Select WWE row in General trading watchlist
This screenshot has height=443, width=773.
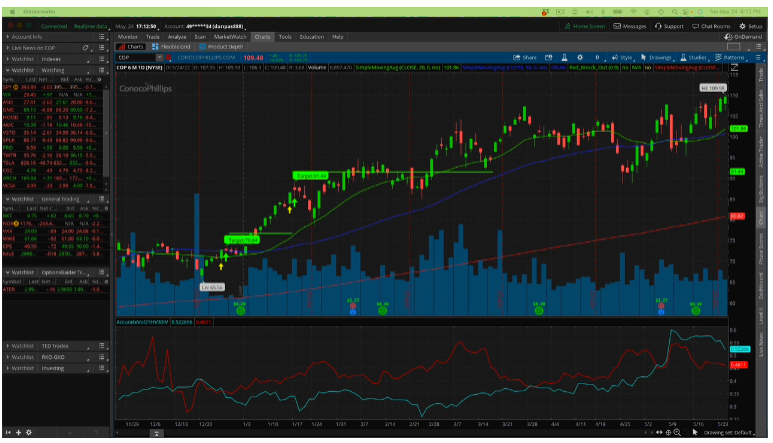53,239
